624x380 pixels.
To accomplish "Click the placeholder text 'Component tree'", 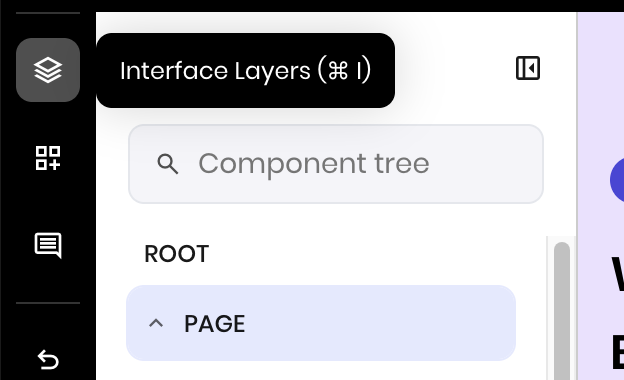I will click(314, 164).
